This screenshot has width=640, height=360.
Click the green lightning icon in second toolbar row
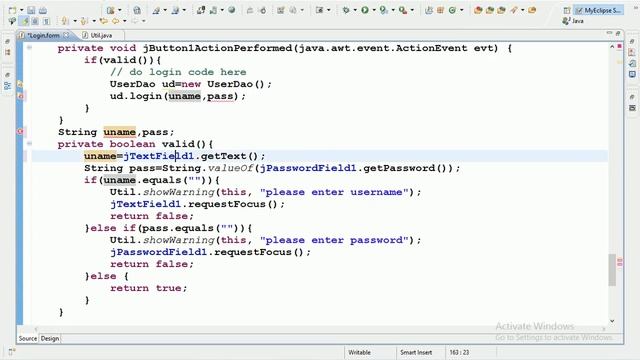(x=25, y=21)
